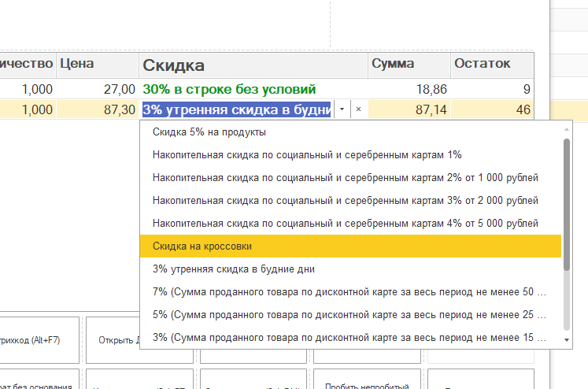The height and width of the screenshot is (389, 588).
Task: Choose 'Накопительная скидка ... картам 1%' option
Action: (350, 155)
